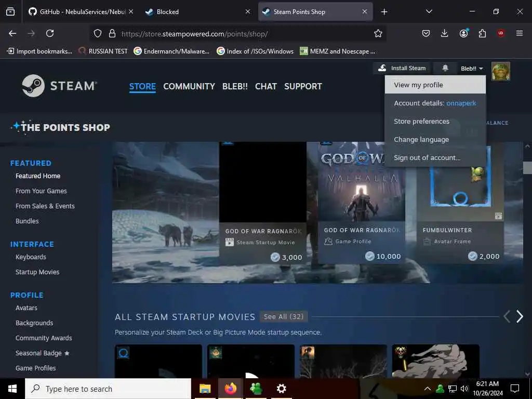532x399 pixels.
Task: Select View my profile
Action: point(435,85)
